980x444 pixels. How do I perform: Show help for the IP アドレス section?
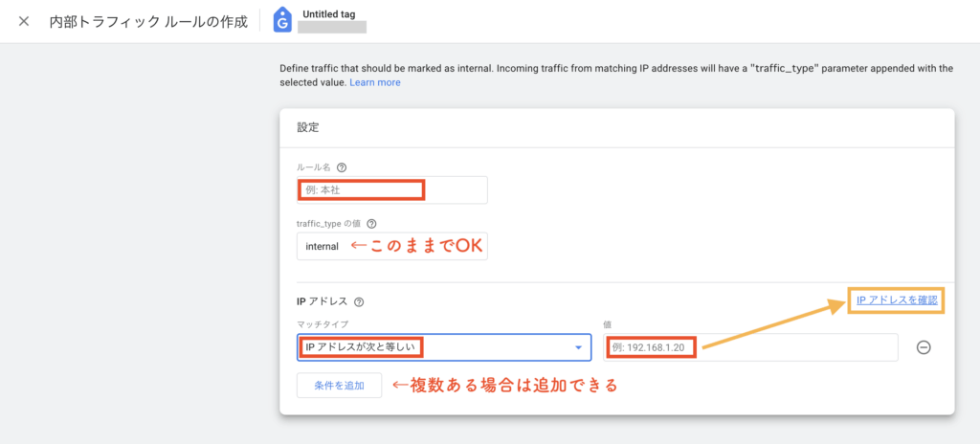[359, 301]
